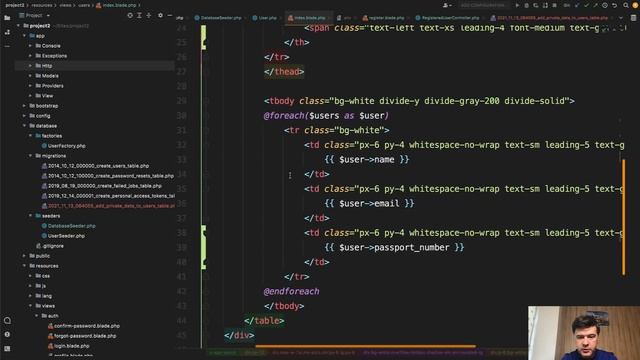Expand the Http folder

[30, 66]
